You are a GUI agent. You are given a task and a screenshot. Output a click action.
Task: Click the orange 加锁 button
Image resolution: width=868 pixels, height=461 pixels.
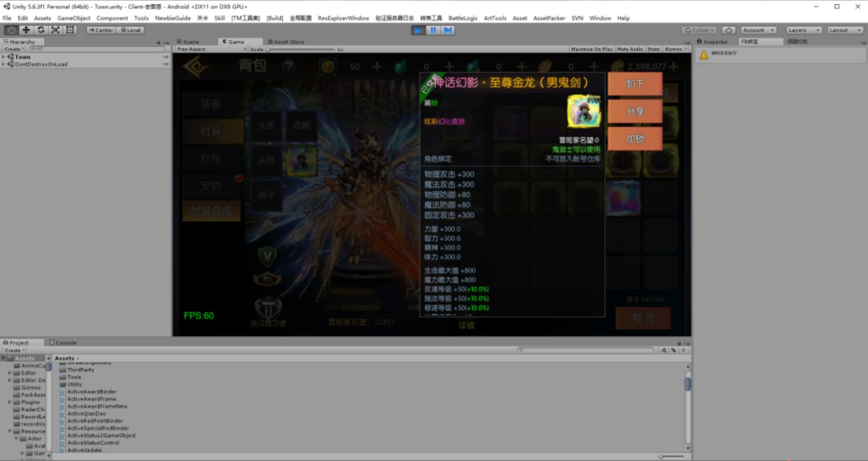(635, 139)
